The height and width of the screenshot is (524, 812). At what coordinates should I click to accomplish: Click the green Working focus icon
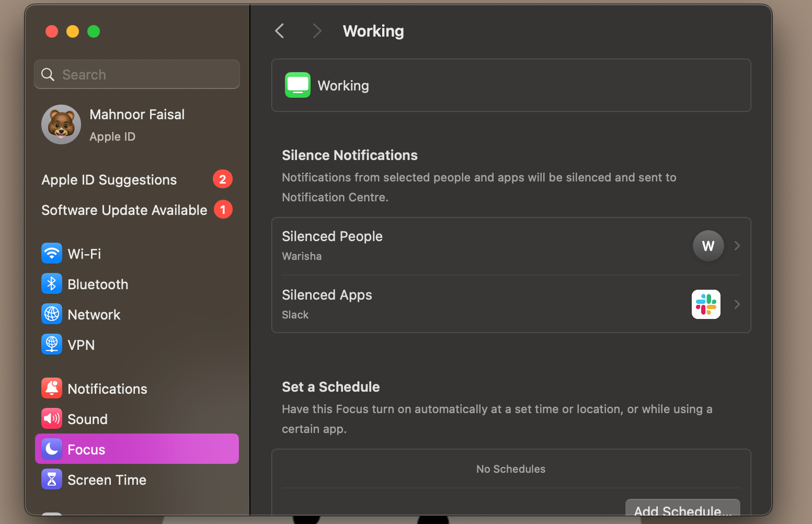click(x=298, y=85)
